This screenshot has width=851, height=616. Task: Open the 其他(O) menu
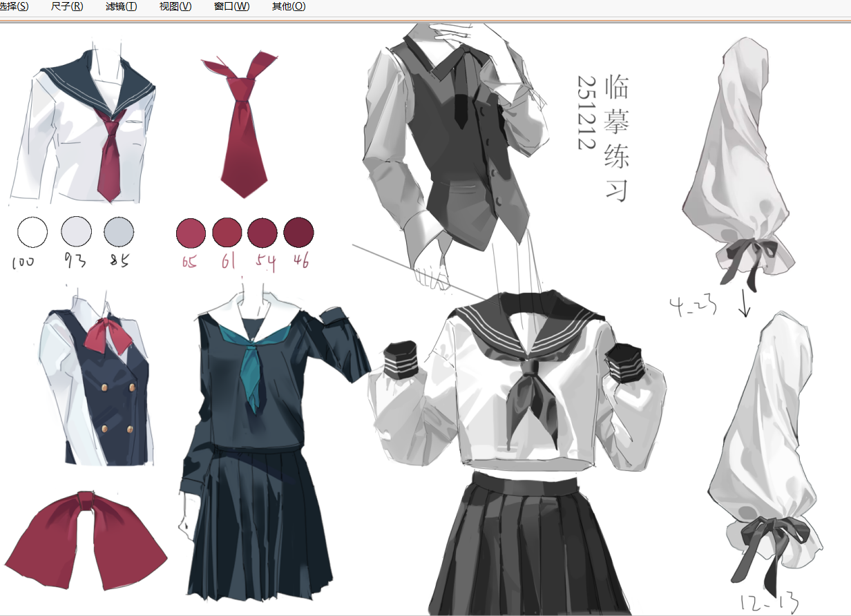coord(288,6)
